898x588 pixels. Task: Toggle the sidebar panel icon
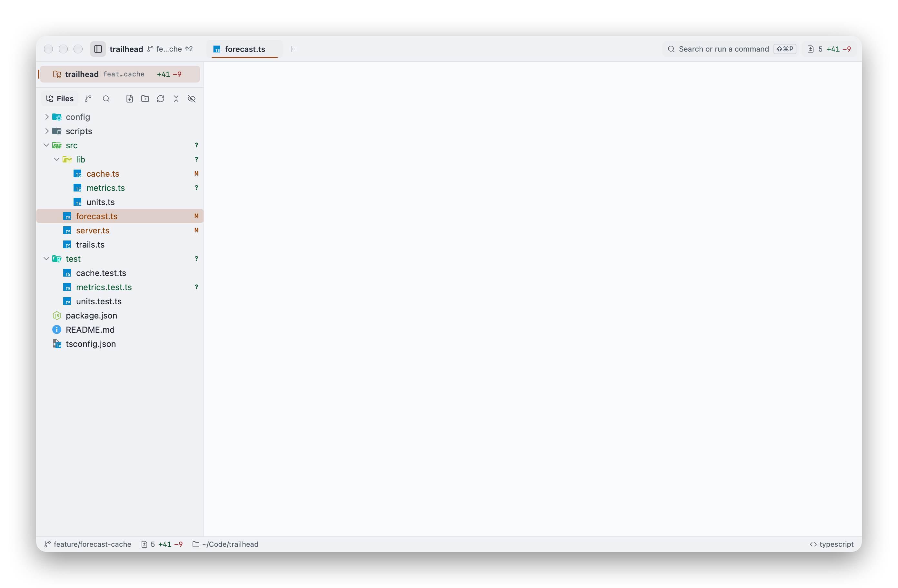pyautogui.click(x=98, y=49)
